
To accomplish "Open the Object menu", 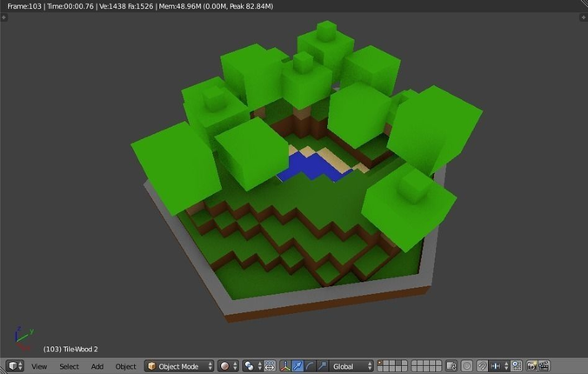I will click(x=125, y=366).
